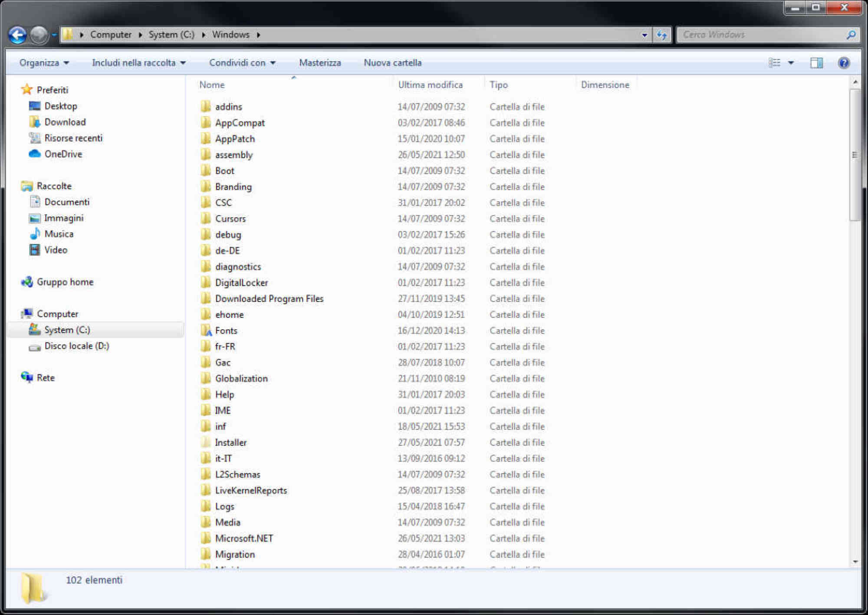Click Nuova cartella button

[392, 63]
